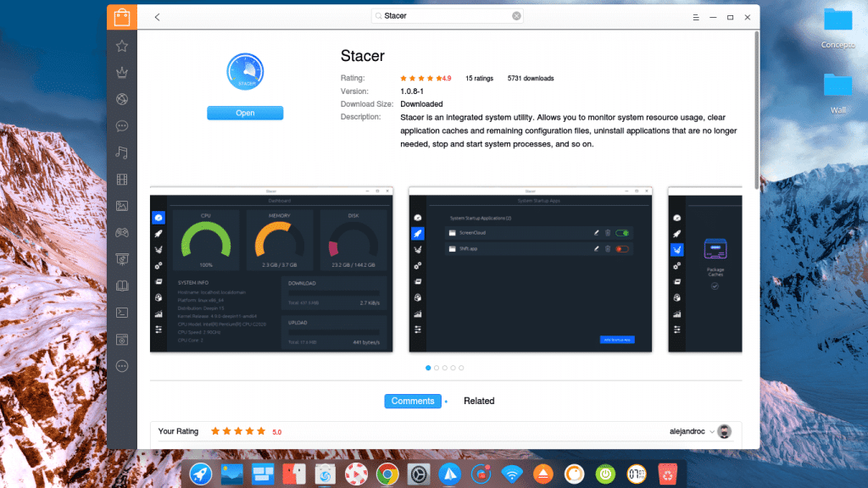Clear the Stacer search text
Screen dimensions: 868x488
click(x=516, y=16)
